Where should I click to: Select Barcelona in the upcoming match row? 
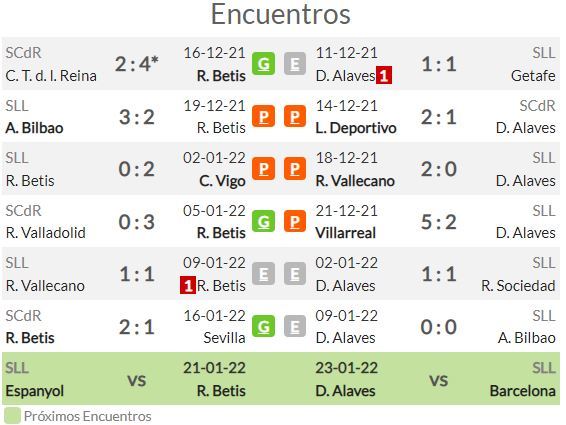pos(522,391)
